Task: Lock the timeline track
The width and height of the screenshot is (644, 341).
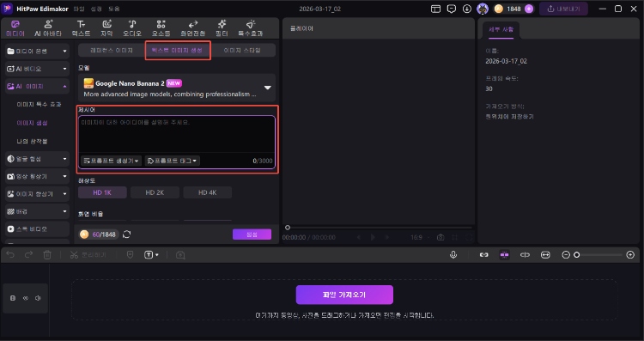Action: click(x=13, y=298)
